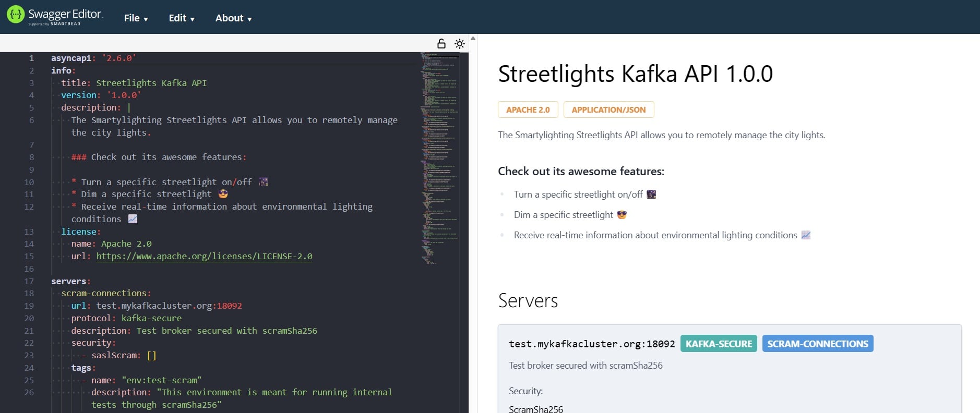Click the code minimap overview
The height and width of the screenshot is (413, 980).
(x=439, y=156)
